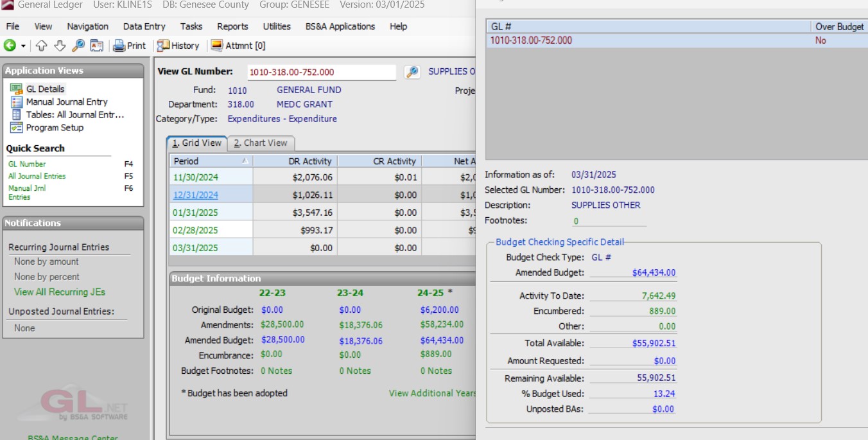Sort grid by the Period column header

pos(211,161)
